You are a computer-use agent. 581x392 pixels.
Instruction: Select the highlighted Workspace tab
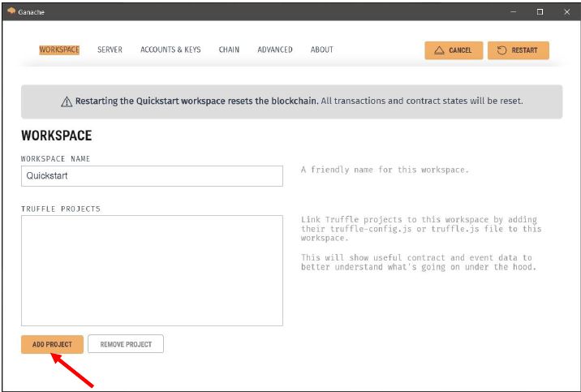tap(59, 50)
